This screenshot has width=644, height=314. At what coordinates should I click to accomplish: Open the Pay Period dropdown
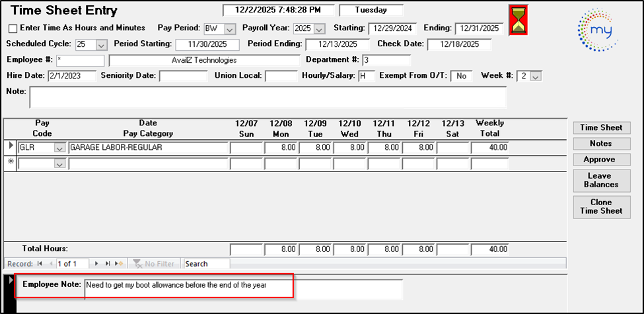coord(230,29)
